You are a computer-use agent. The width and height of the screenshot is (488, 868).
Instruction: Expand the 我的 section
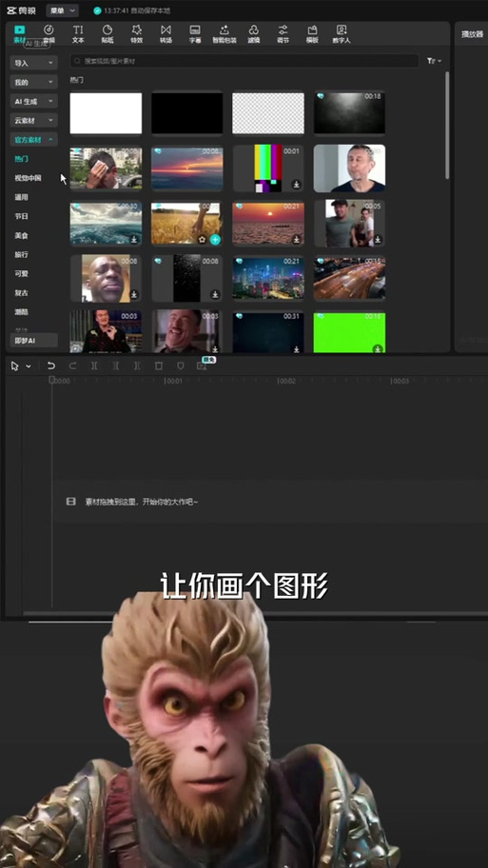pos(33,82)
